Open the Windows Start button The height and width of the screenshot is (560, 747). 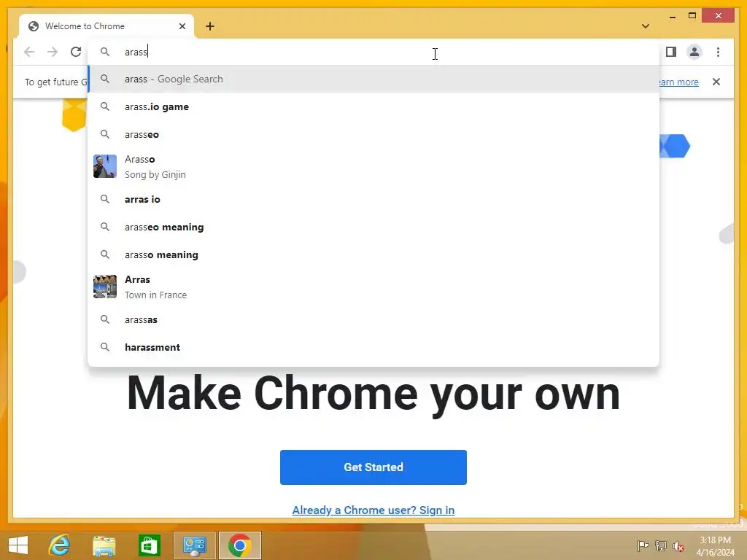pyautogui.click(x=18, y=545)
